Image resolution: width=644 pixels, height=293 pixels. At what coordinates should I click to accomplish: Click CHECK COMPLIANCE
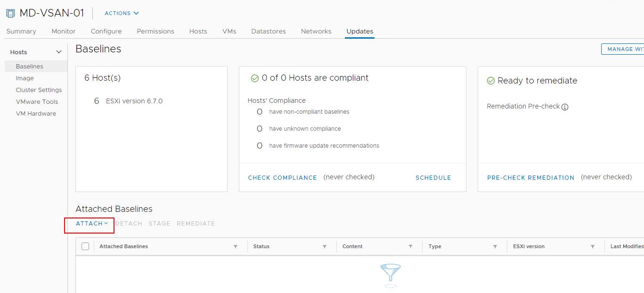283,178
